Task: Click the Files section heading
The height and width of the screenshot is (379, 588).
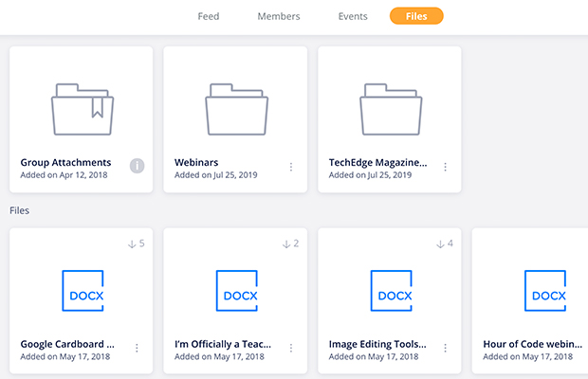Action: [x=20, y=210]
